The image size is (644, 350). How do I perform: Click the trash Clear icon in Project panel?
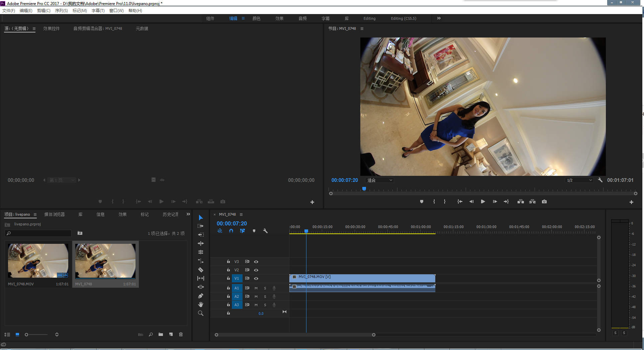pos(181,334)
